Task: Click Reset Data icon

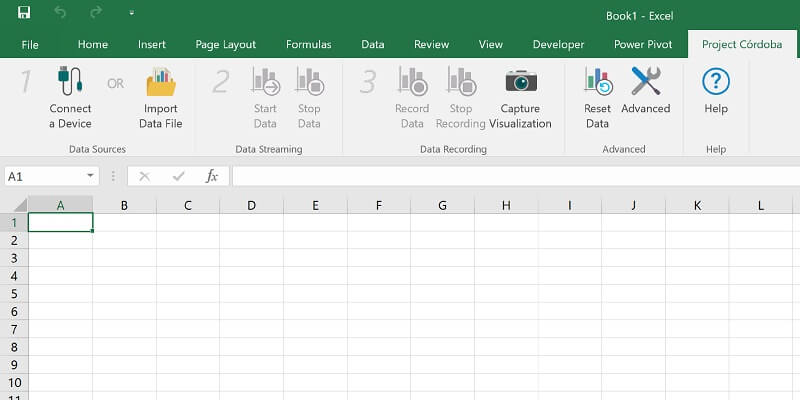Action: (x=598, y=82)
